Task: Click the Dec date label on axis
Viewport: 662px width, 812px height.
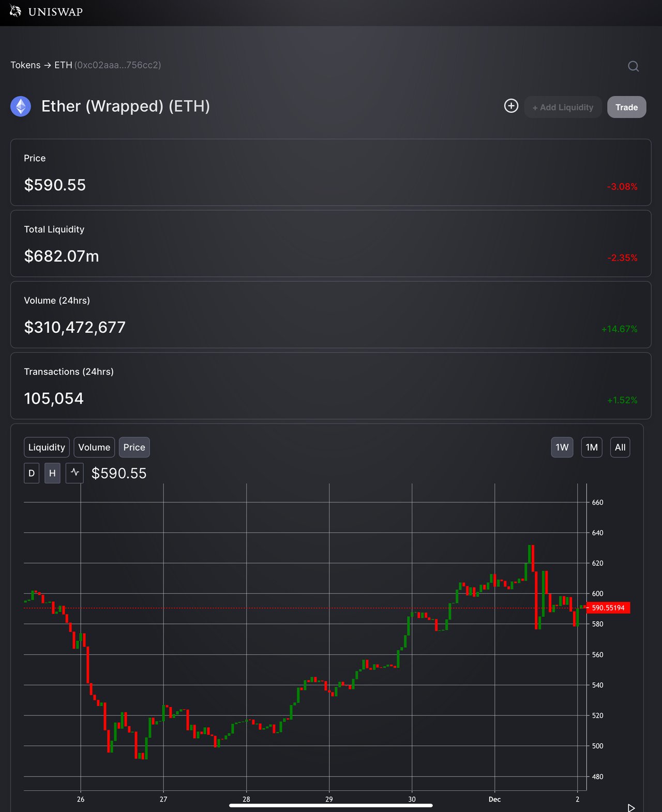Action: pos(494,800)
